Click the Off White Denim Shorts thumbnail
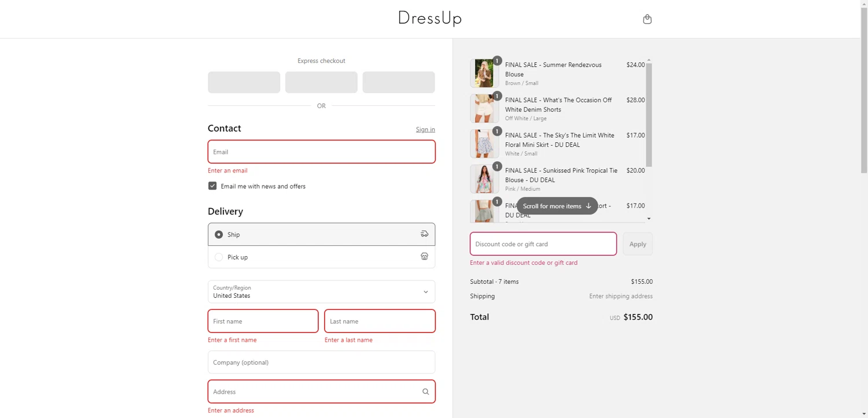Viewport: 868px width, 418px height. click(x=484, y=109)
